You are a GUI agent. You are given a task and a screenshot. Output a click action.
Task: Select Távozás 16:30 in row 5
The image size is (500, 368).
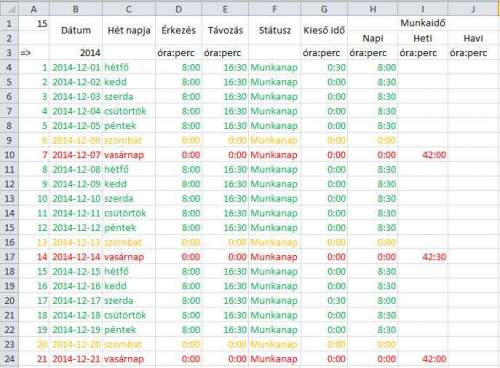click(225, 82)
